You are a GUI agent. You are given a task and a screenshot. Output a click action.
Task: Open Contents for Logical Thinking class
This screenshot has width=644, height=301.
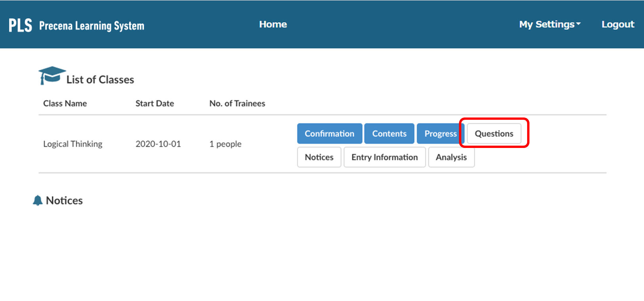[x=389, y=134]
